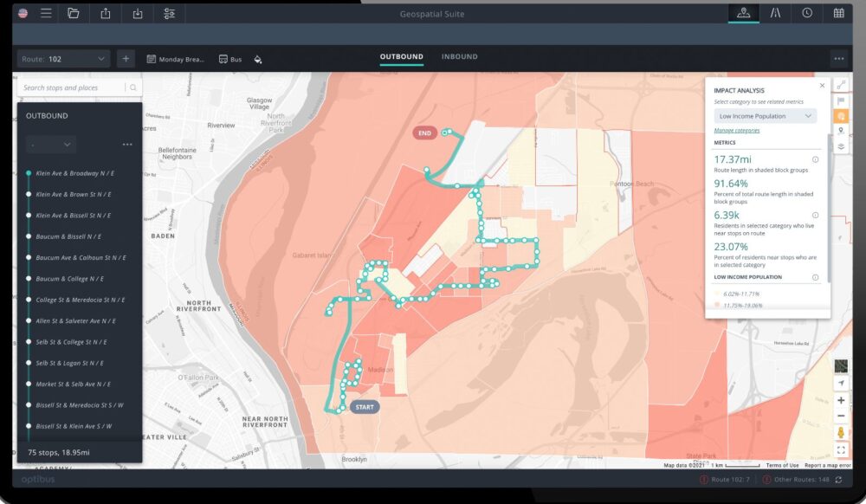Open outbound panel three-dot options
This screenshot has height=504, width=866.
127,145
